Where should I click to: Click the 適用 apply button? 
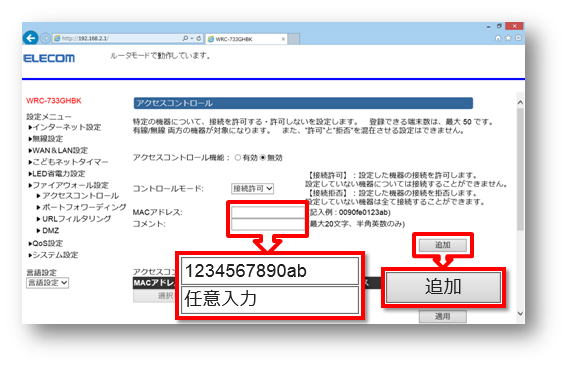point(443,316)
